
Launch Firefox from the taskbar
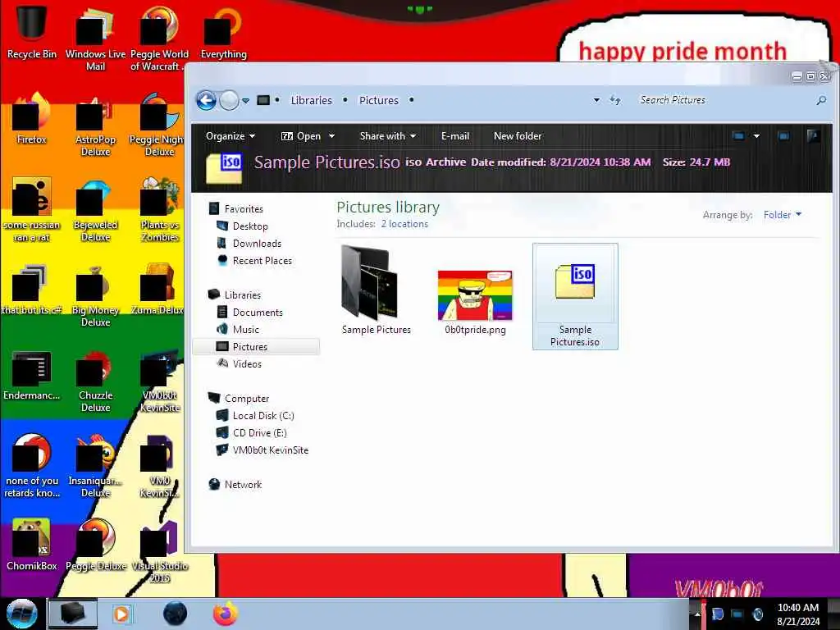[x=225, y=614]
